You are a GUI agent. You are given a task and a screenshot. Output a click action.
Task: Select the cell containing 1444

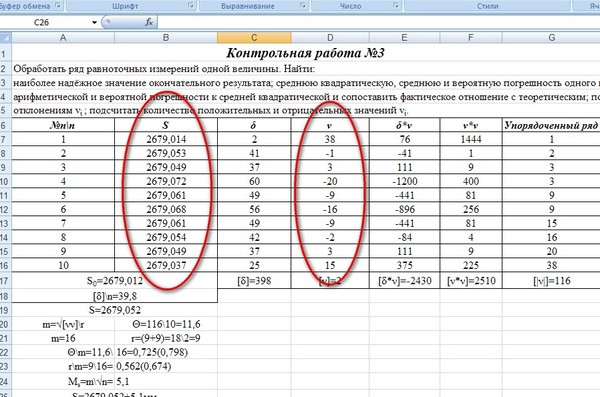click(x=471, y=139)
